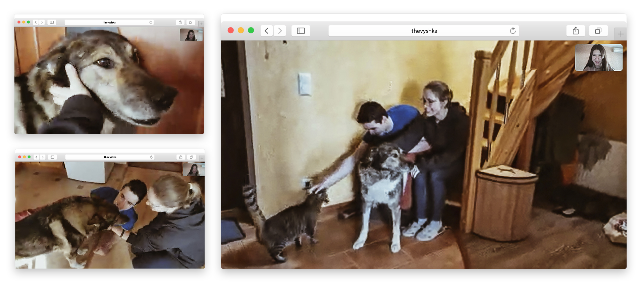Screen dimensions: 644x291
Task: Open the Share menu in large window
Action: (x=576, y=31)
